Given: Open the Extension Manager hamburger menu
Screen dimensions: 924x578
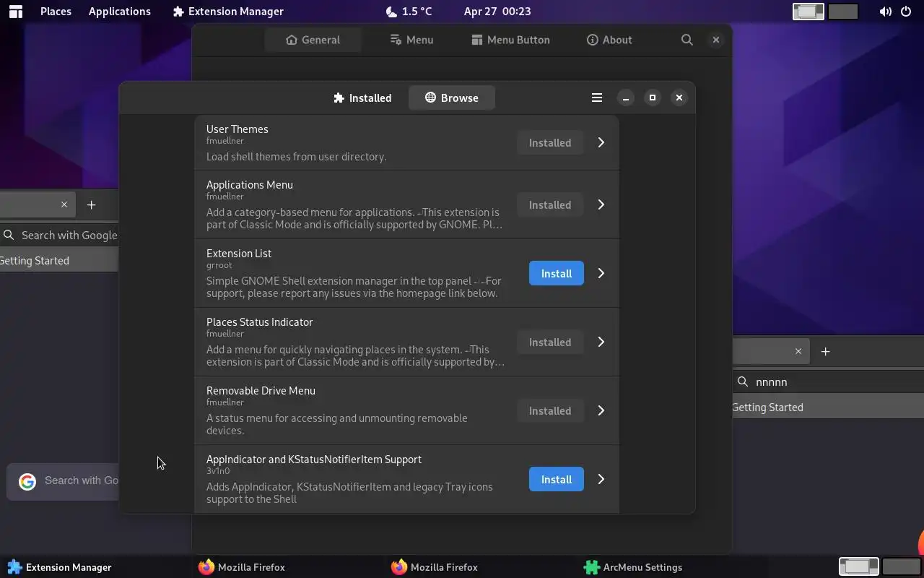Looking at the screenshot, I should 597,98.
